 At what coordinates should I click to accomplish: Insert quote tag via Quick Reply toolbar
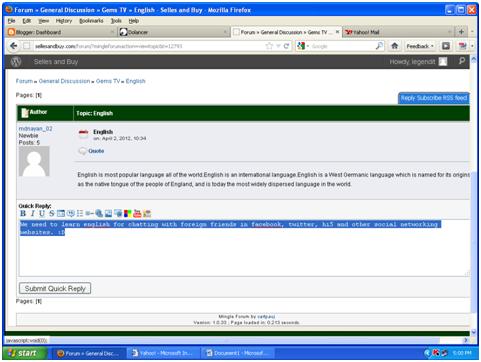point(70,214)
